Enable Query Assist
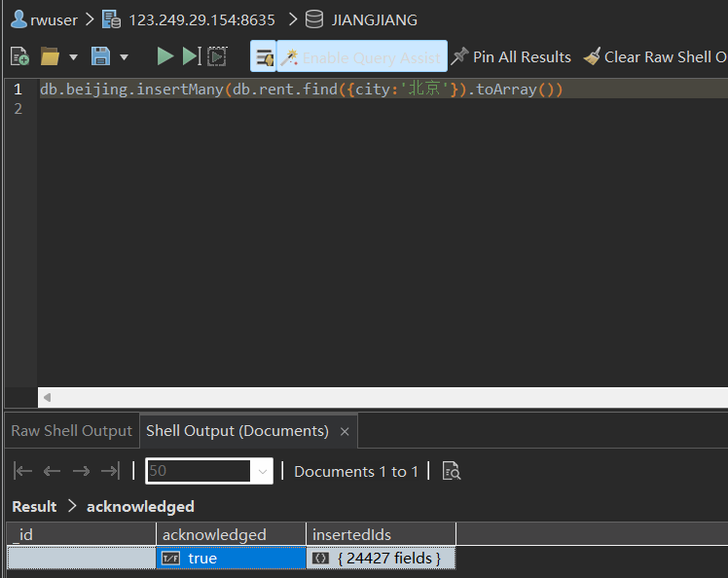Viewport: 728px width, 578px height. tap(363, 56)
